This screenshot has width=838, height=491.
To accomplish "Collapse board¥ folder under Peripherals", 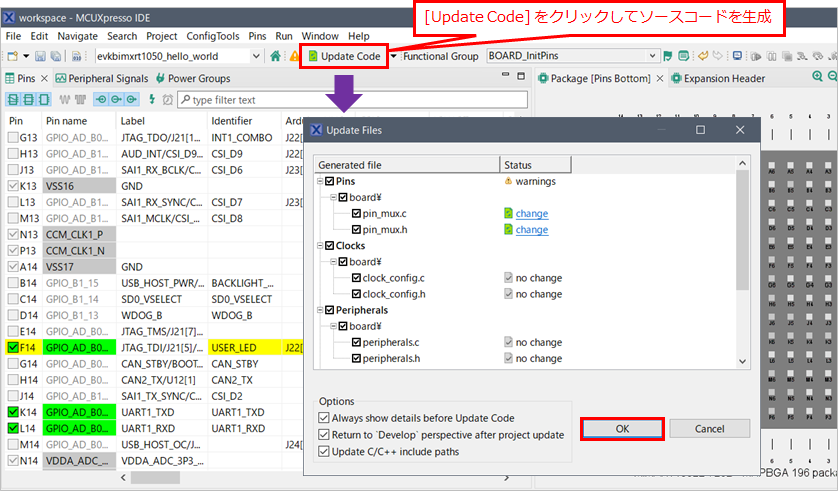I will (333, 326).
